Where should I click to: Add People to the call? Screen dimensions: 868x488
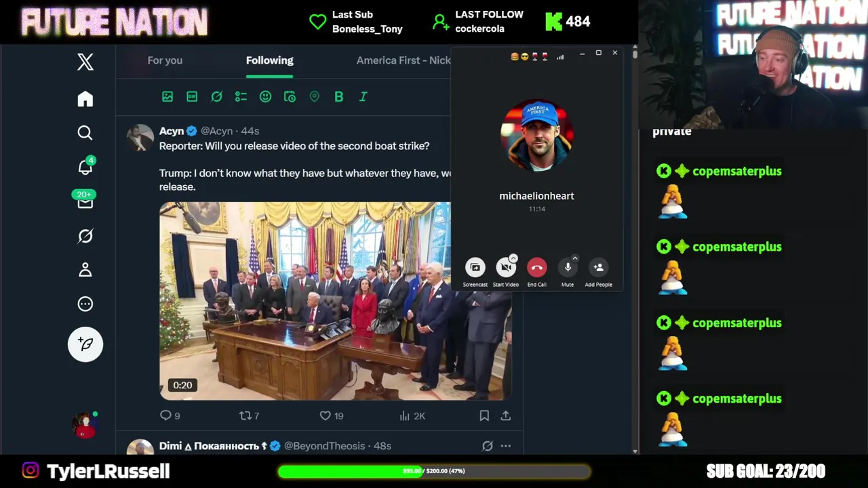(598, 268)
